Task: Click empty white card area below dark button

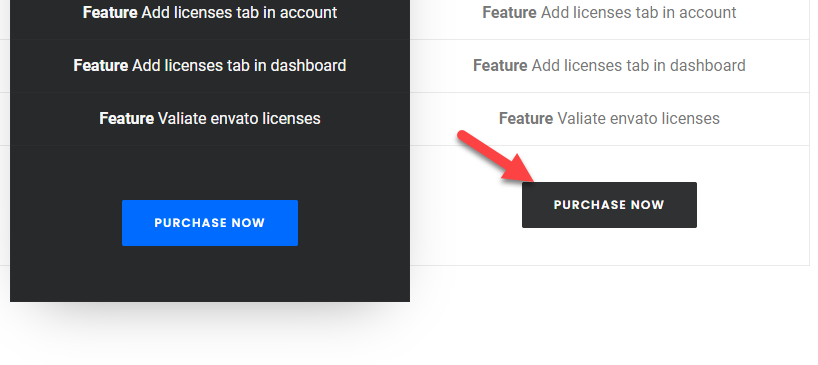Action: (x=609, y=247)
